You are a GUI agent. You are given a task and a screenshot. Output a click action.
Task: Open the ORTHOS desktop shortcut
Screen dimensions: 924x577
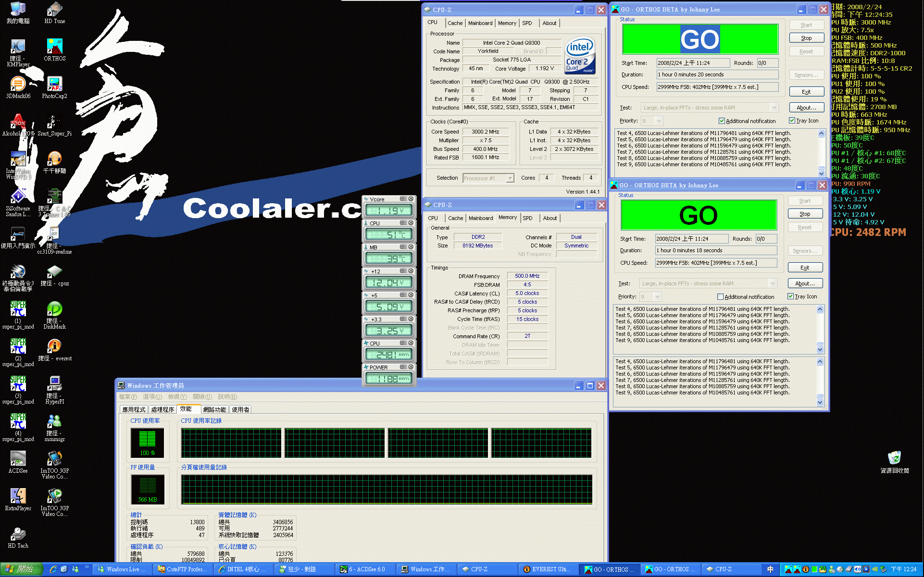54,47
